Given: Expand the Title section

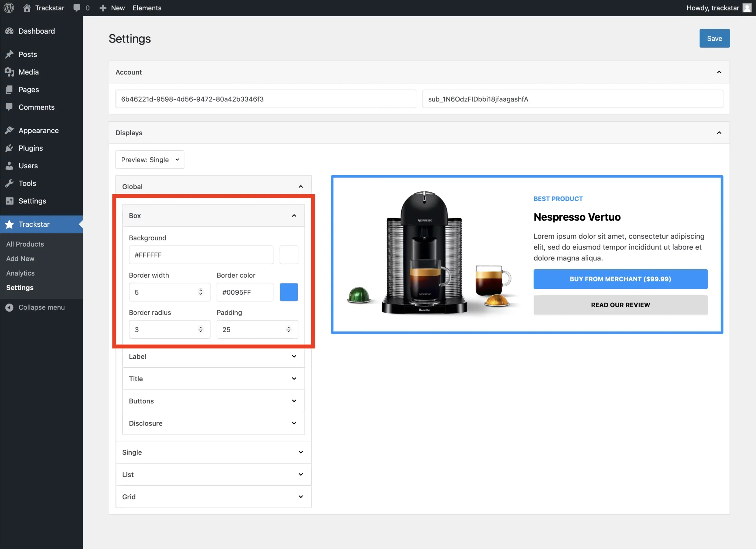Looking at the screenshot, I should 213,379.
